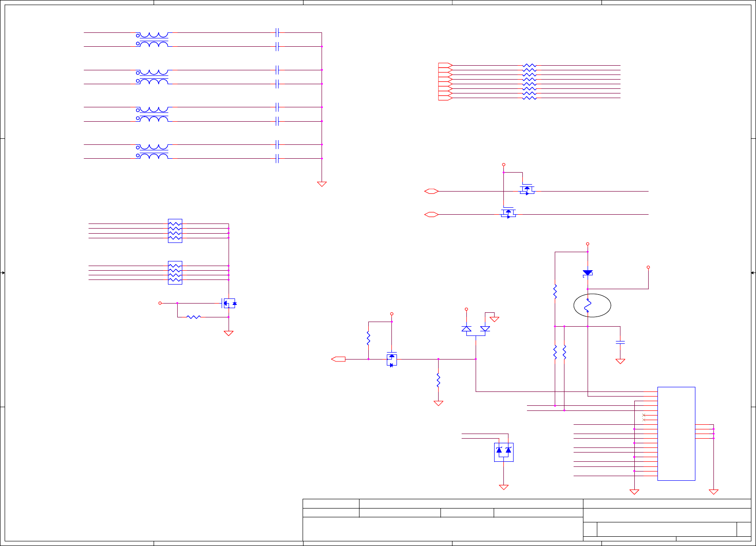Click the fuse inside the ellipse
The width and height of the screenshot is (756, 546).
(588, 305)
